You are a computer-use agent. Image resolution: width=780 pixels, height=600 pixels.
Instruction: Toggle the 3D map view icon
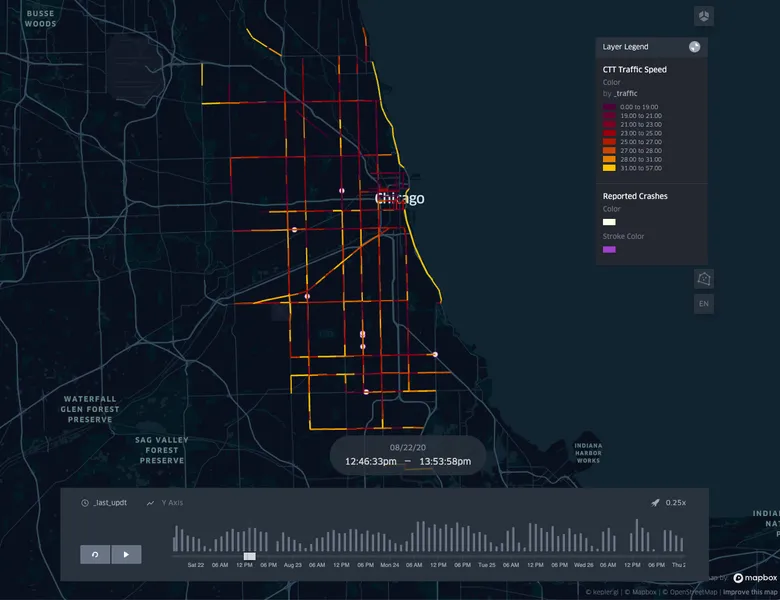pyautogui.click(x=703, y=16)
